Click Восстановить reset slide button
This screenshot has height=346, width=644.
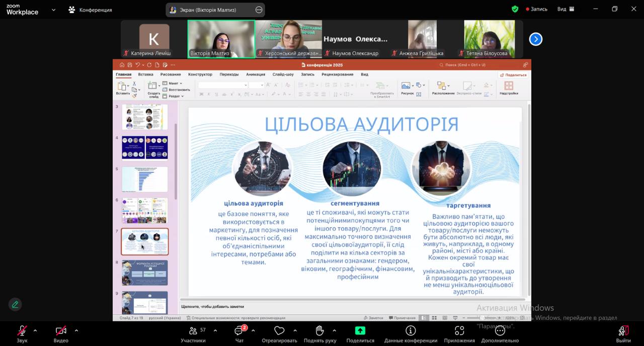click(177, 90)
